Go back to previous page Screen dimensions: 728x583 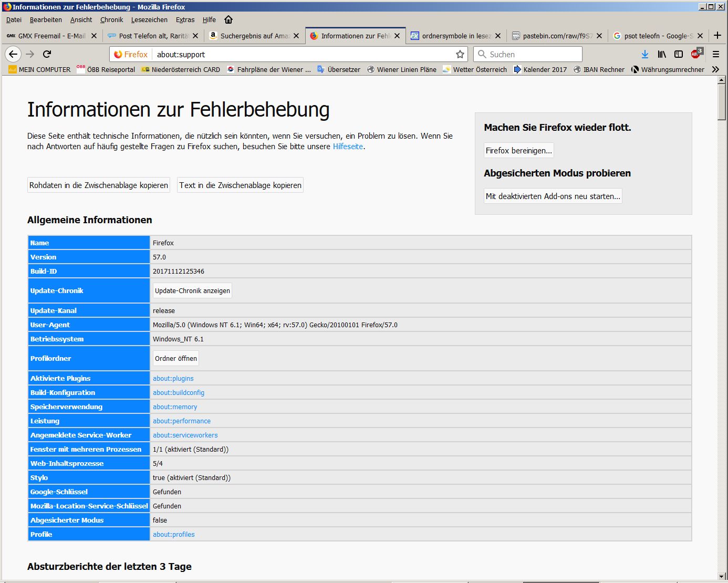[x=13, y=54]
